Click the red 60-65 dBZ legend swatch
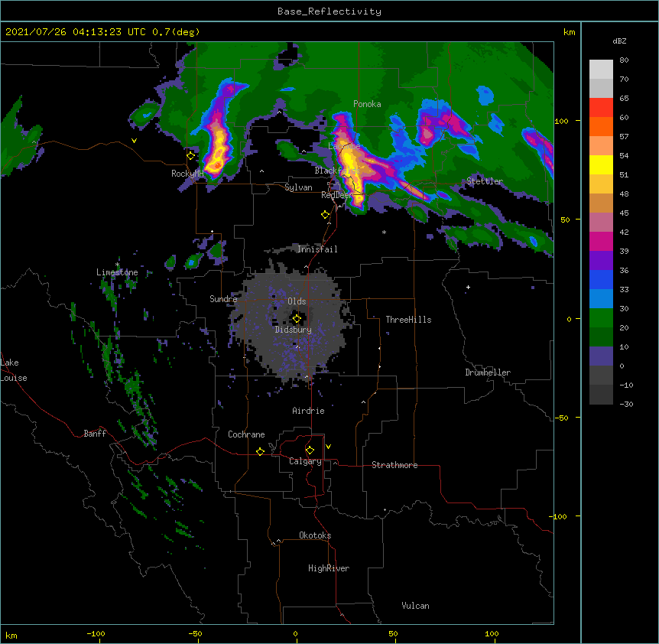 point(601,108)
